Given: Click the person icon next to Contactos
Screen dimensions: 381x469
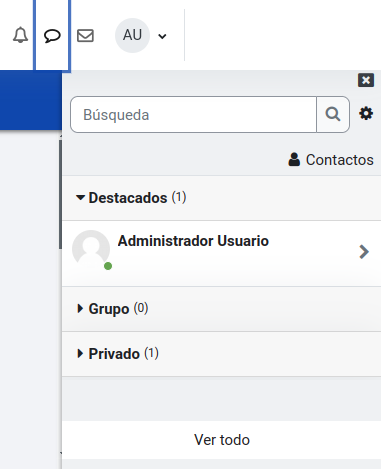Looking at the screenshot, I should [x=294, y=159].
